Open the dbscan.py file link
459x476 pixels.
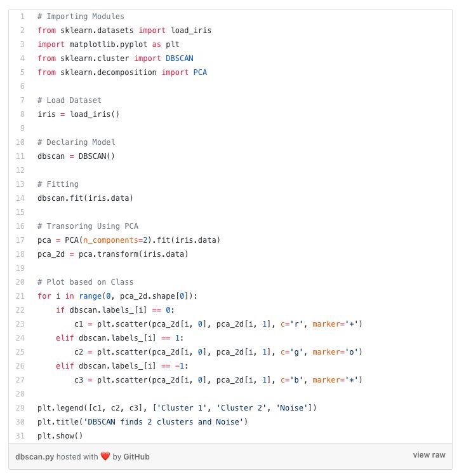pyautogui.click(x=36, y=456)
